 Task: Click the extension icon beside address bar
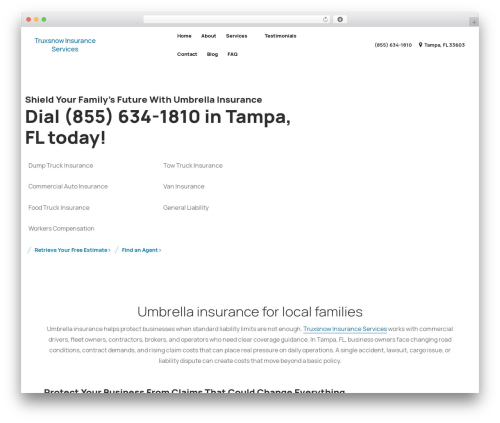pos(340,20)
